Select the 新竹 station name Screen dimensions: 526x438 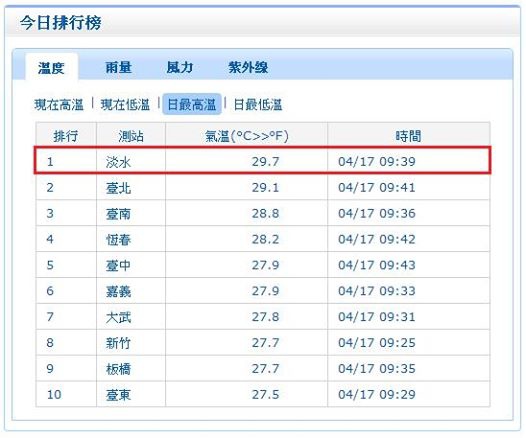click(x=118, y=343)
